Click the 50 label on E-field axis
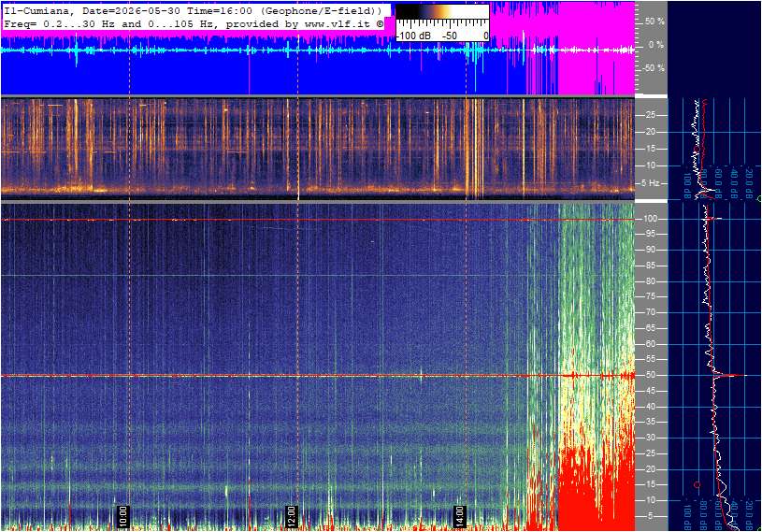Viewport: 762px width, 532px height. tap(650, 375)
